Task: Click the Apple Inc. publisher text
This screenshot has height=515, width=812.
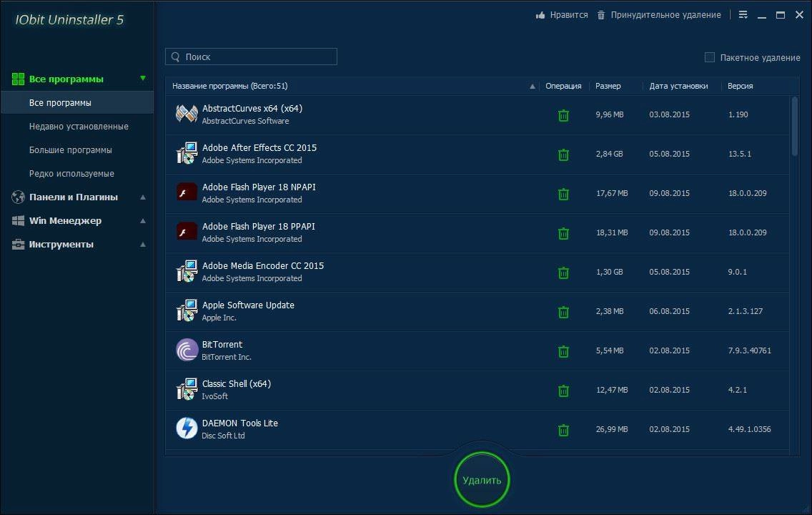Action: tap(219, 318)
